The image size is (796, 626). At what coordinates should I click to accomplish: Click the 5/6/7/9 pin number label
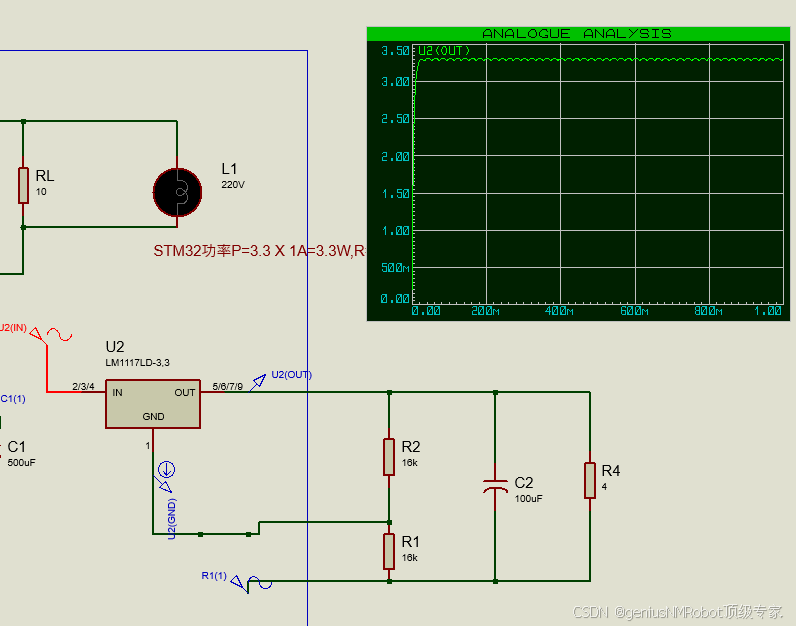(x=227, y=386)
